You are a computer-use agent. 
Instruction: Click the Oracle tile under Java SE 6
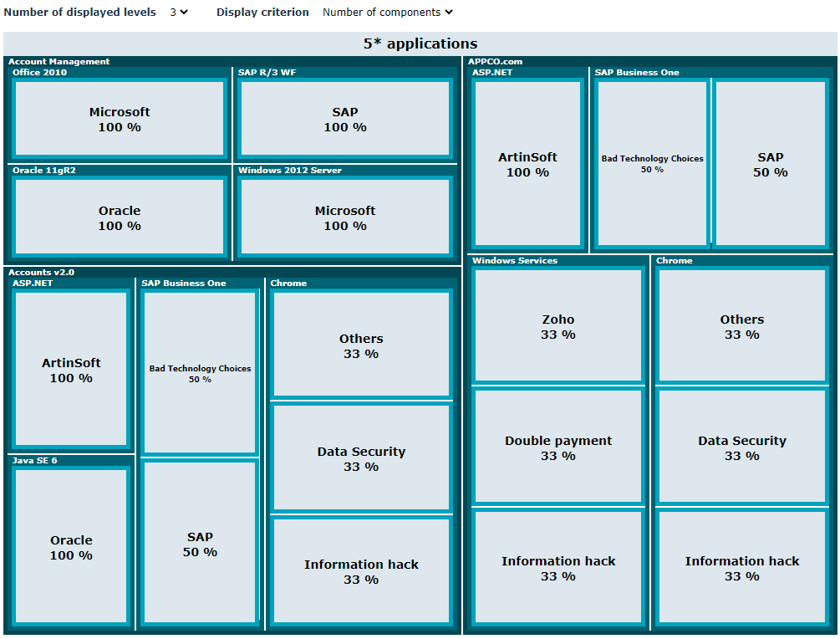coord(71,547)
